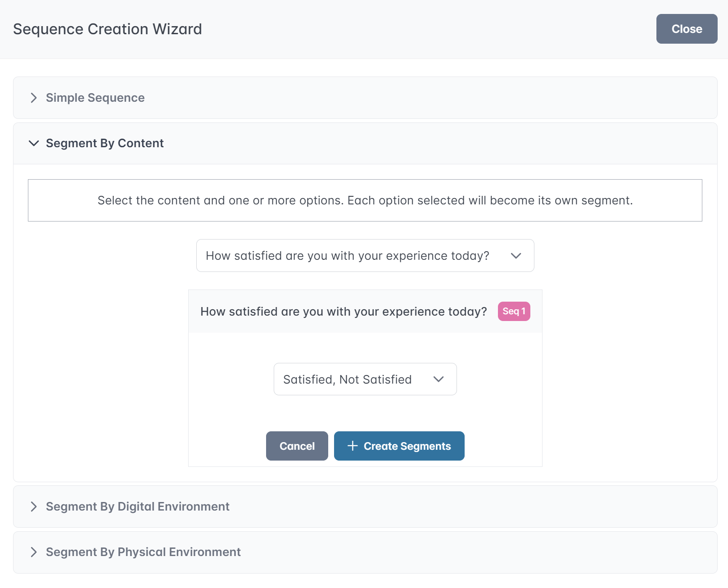Open the Segment By Physical Environment title

pos(143,552)
